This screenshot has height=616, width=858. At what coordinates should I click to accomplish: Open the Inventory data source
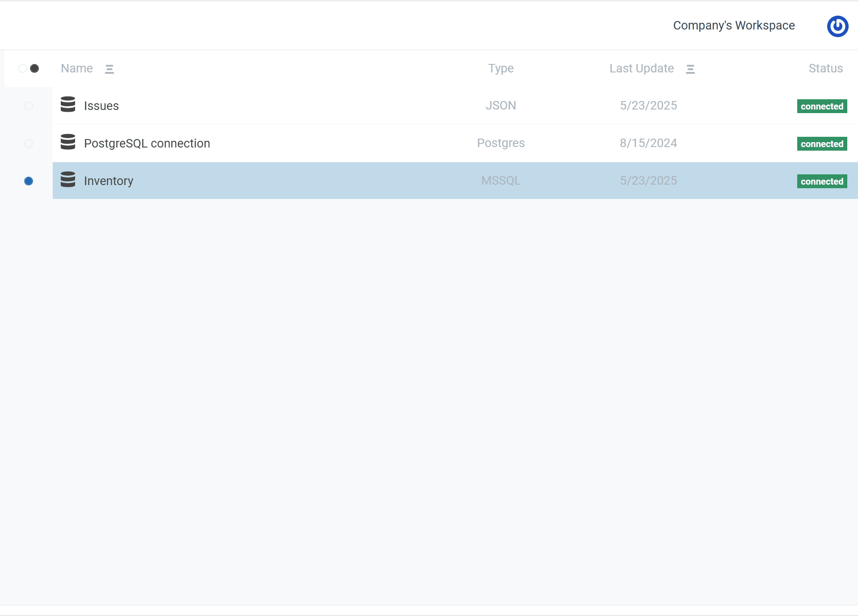(x=109, y=181)
